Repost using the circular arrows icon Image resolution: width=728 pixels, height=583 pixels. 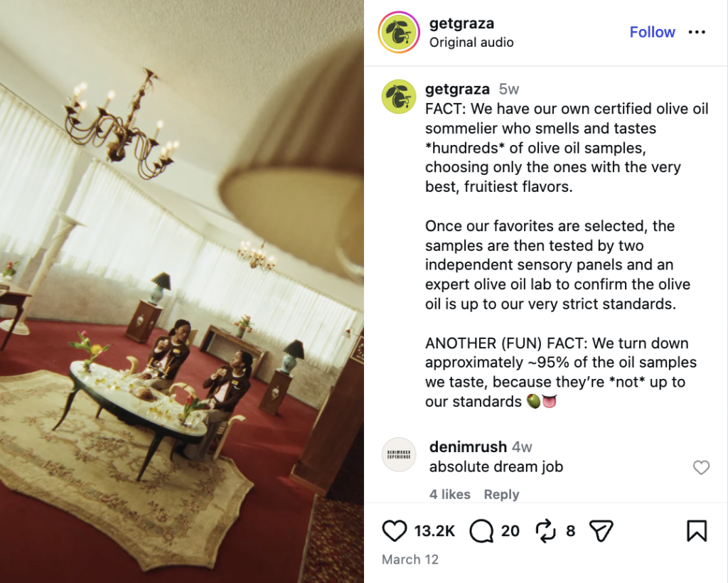[x=545, y=530]
